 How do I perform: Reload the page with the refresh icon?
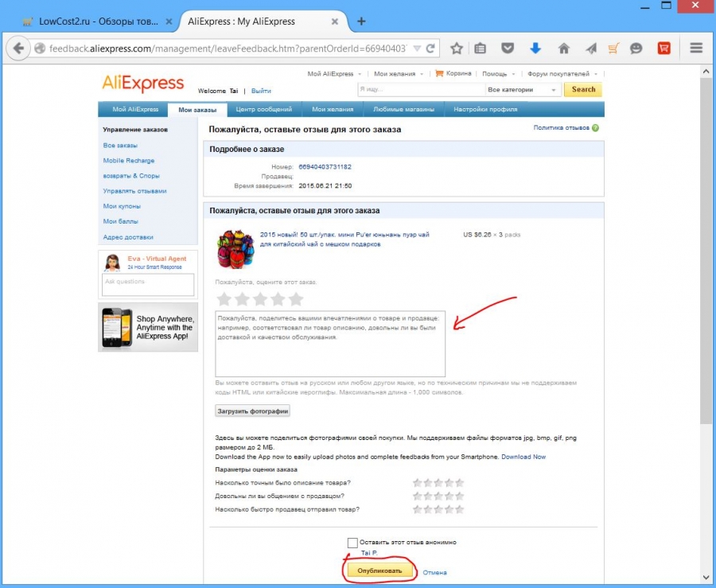tap(430, 49)
